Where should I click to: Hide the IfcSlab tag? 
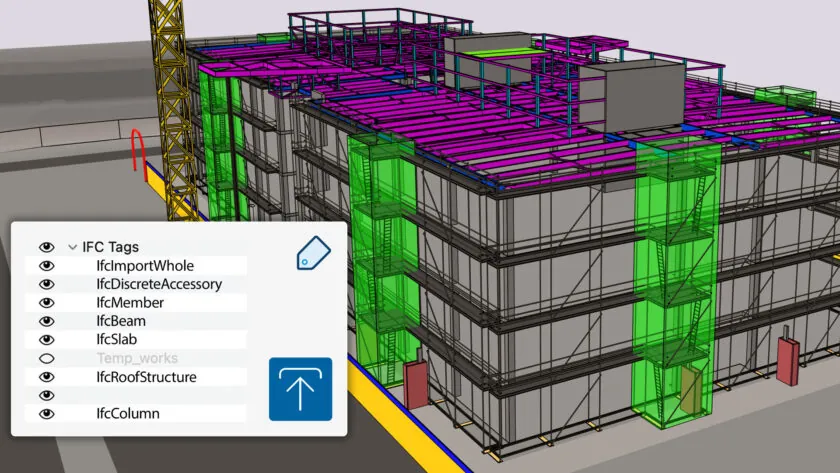[x=45, y=340]
